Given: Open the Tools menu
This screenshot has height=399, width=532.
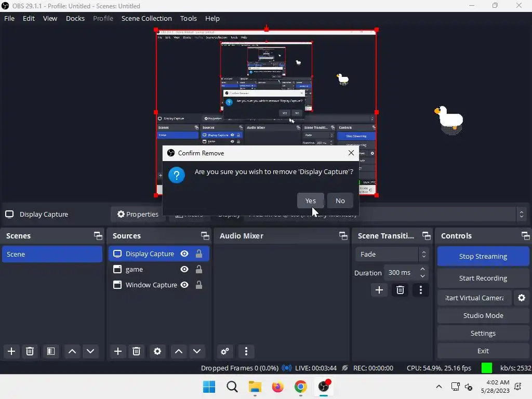Looking at the screenshot, I should (x=188, y=18).
